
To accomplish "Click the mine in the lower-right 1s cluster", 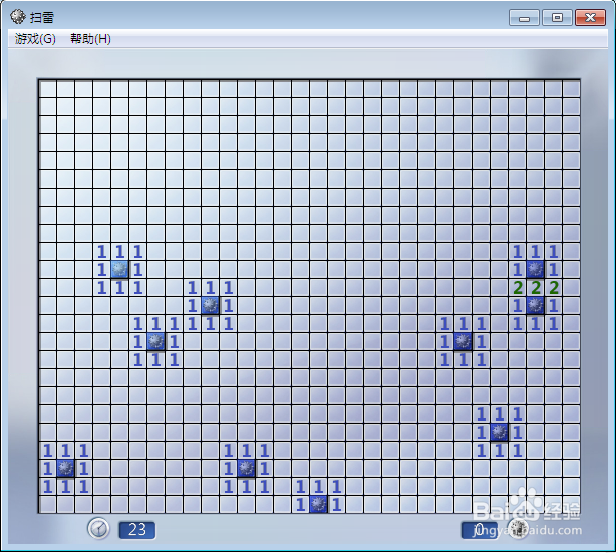I will (x=499, y=432).
